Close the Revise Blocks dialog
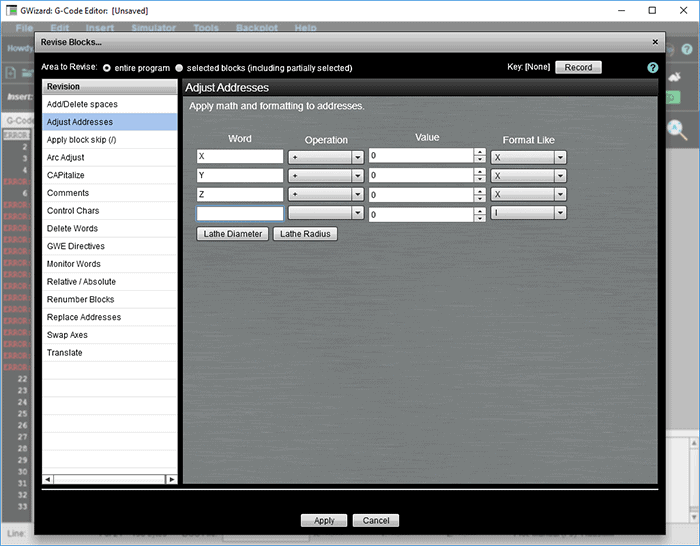The height and width of the screenshot is (546, 700). point(655,42)
